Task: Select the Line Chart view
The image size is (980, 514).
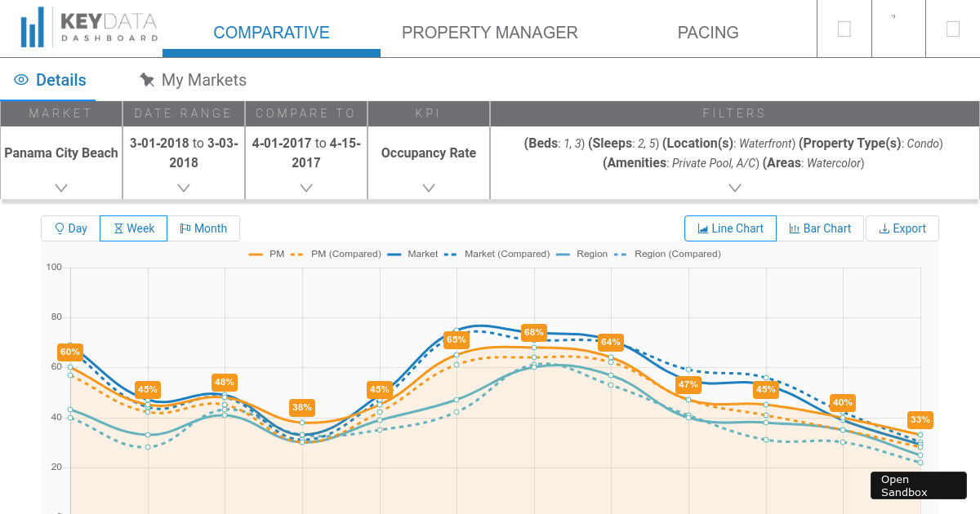Action: [731, 228]
